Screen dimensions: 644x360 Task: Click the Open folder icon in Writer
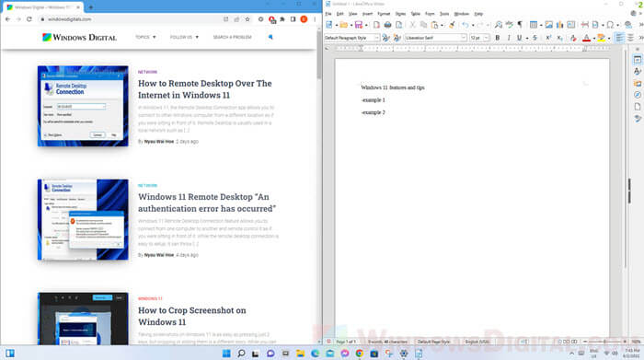point(344,25)
